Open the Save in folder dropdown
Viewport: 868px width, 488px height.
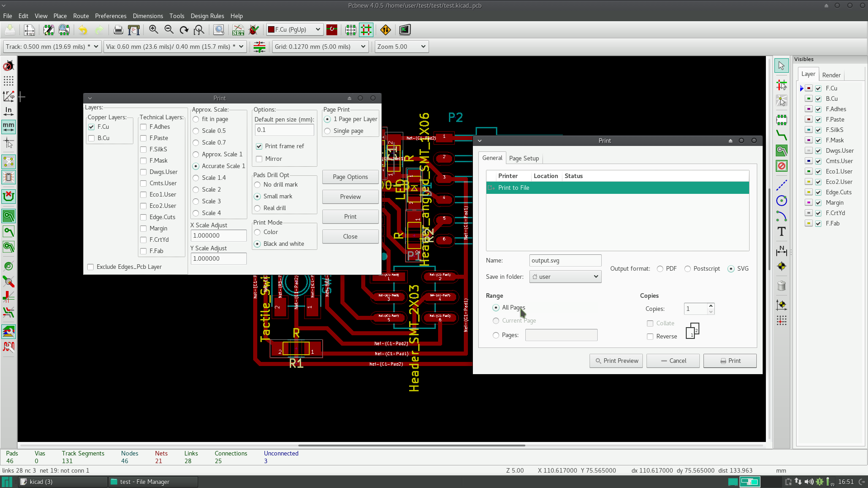[565, 277]
